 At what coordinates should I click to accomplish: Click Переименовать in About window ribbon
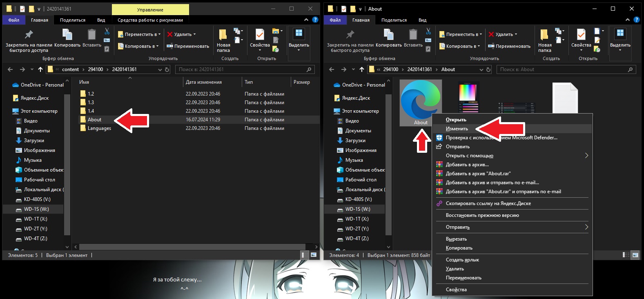pos(509,46)
